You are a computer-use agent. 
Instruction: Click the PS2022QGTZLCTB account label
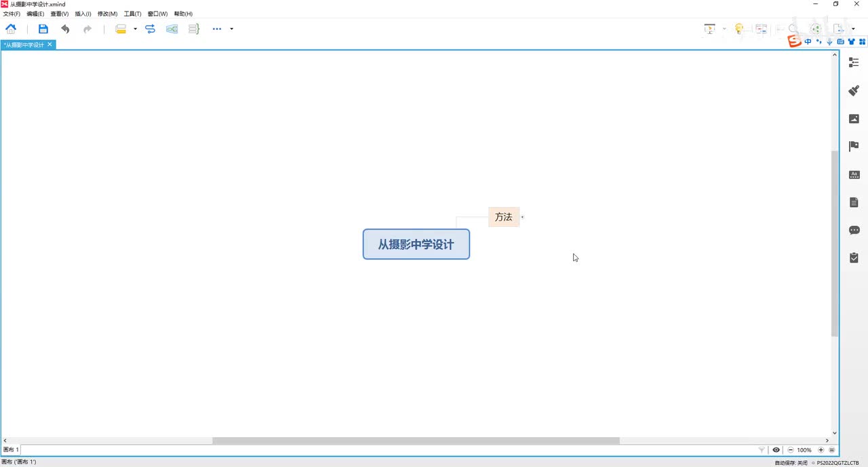click(x=838, y=462)
